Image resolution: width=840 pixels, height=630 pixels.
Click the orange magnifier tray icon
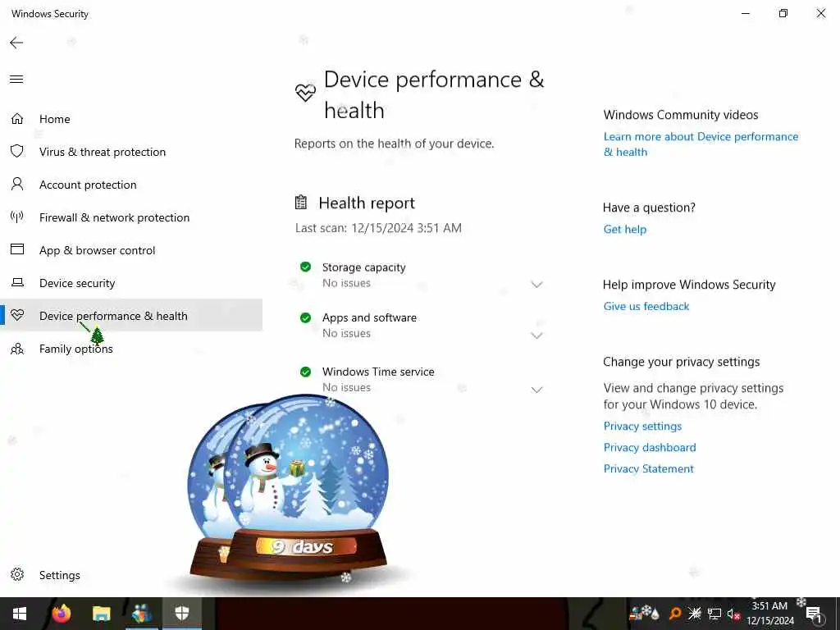click(x=675, y=614)
